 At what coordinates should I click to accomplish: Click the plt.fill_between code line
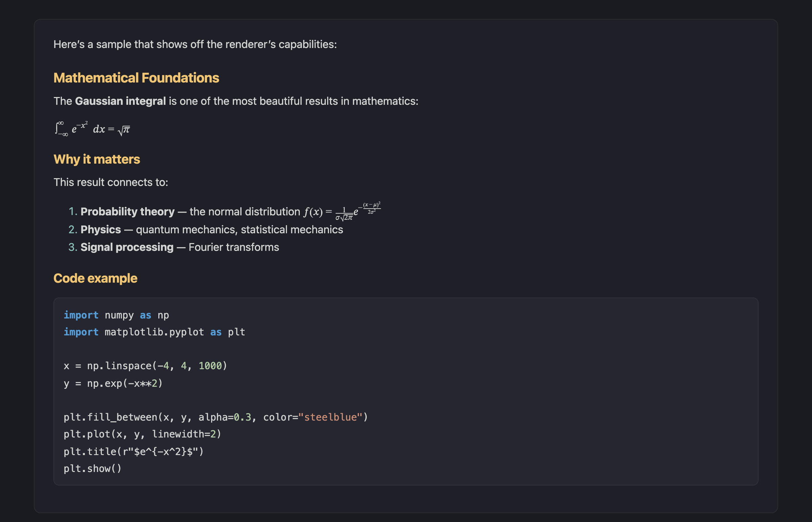point(216,417)
